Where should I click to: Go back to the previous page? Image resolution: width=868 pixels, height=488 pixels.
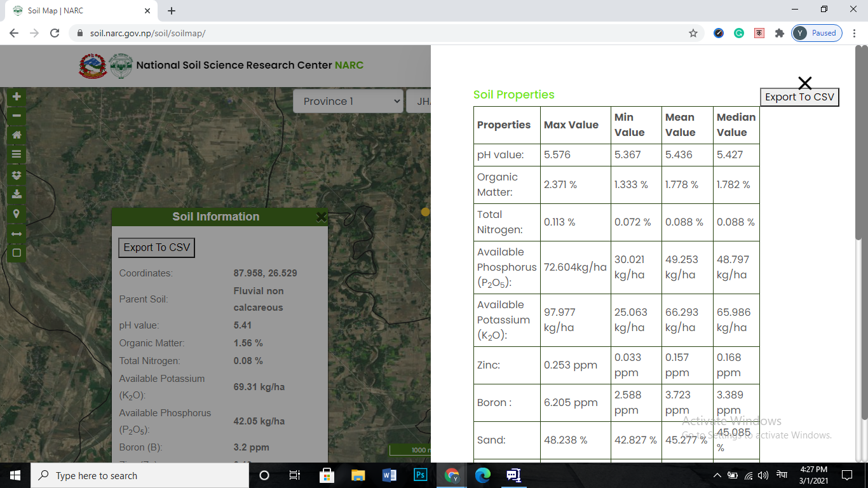point(14,33)
